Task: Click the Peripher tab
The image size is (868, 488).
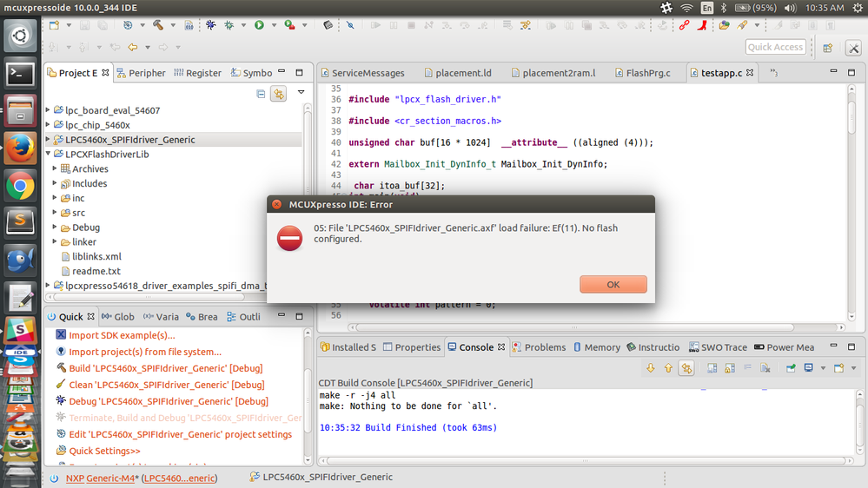Action: [x=141, y=73]
